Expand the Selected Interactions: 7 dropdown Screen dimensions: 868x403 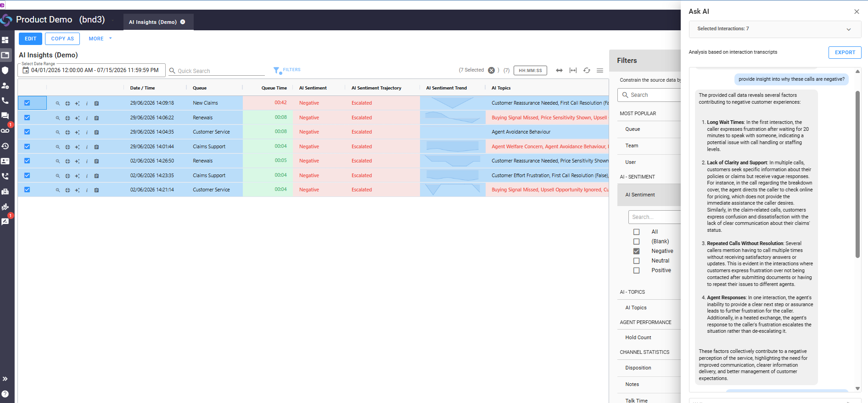pyautogui.click(x=775, y=29)
